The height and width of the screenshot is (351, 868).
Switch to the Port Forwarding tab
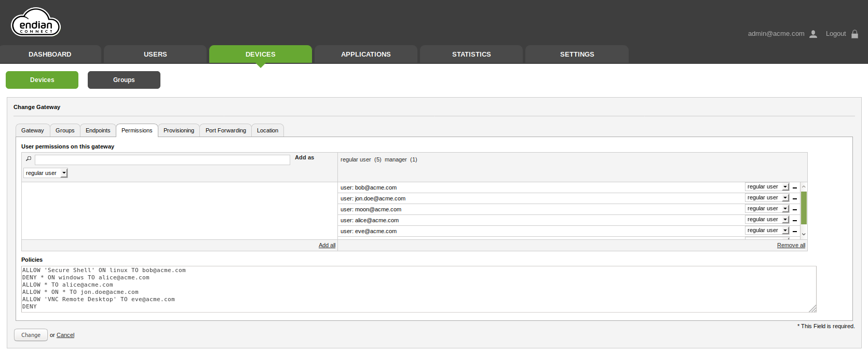tap(225, 130)
